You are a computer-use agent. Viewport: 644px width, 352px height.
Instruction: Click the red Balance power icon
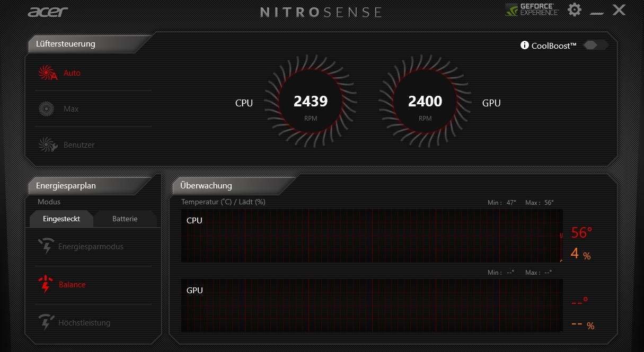[46, 284]
